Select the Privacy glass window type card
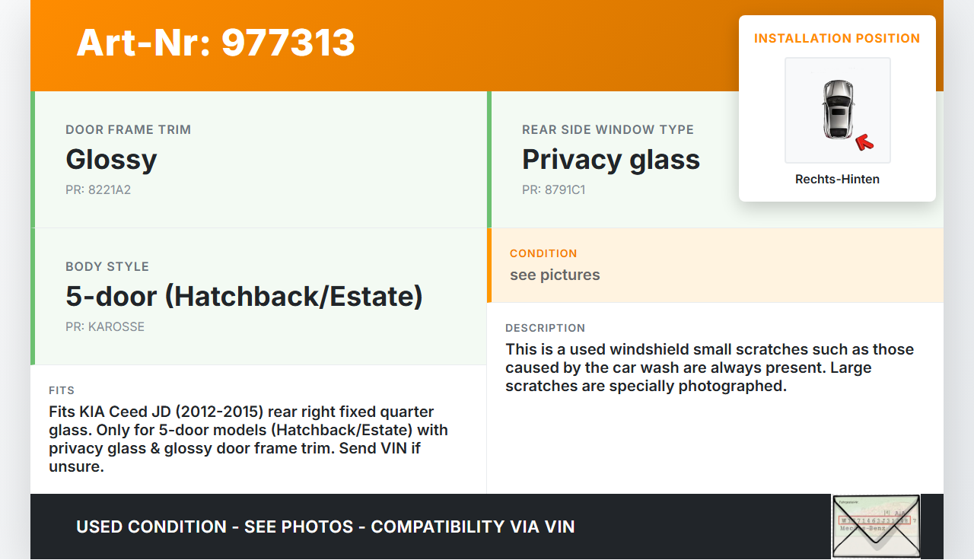The image size is (974, 560). [611, 160]
